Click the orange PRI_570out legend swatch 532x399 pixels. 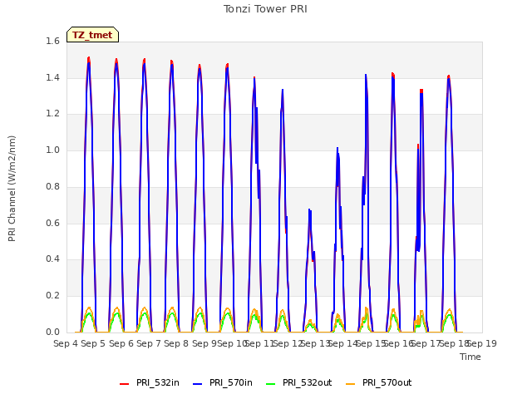click(x=350, y=383)
